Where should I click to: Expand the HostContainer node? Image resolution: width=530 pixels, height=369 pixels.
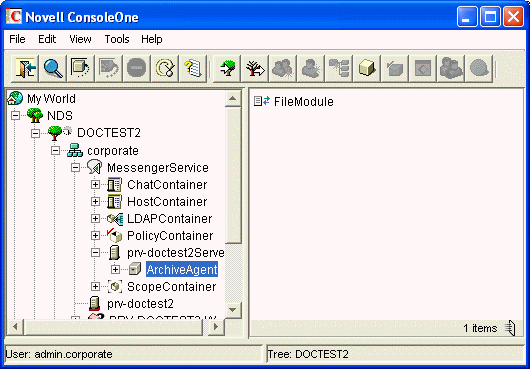95,201
